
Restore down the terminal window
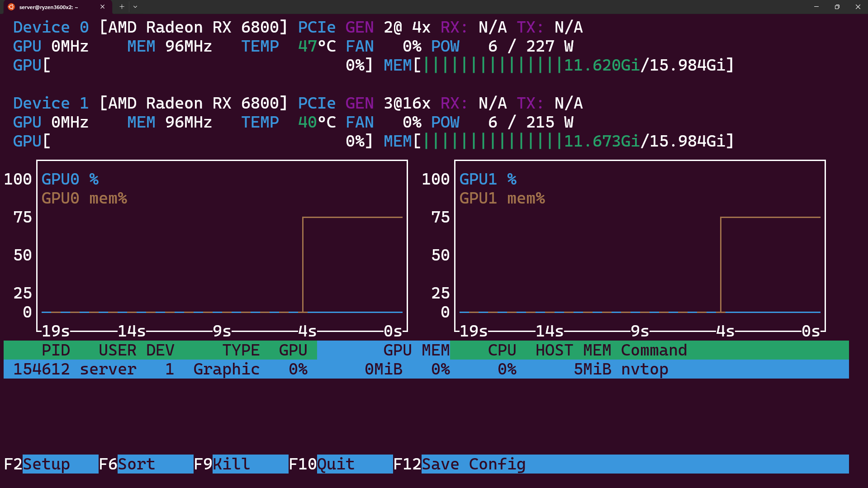(x=837, y=7)
